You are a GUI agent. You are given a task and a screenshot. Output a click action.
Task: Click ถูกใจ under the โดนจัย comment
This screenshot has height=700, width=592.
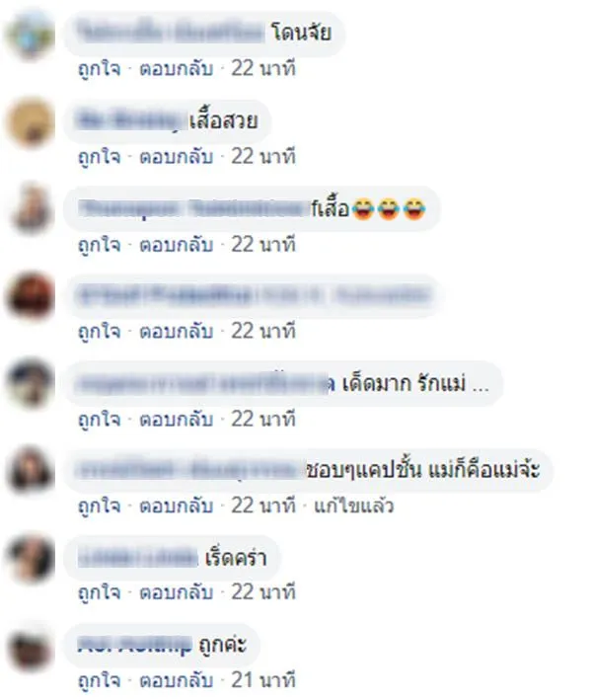tap(100, 69)
